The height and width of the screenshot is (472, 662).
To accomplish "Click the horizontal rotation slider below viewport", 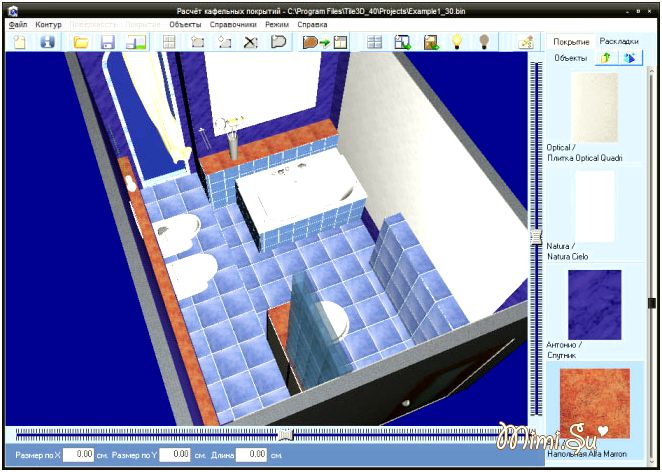I will coord(286,434).
